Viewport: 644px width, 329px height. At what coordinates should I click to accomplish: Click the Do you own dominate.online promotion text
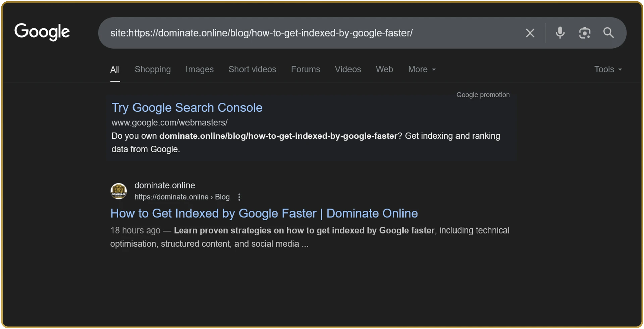point(306,143)
